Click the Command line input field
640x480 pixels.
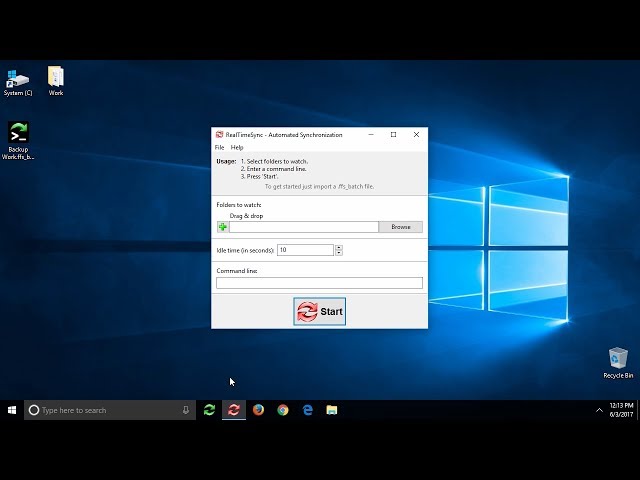coord(319,283)
